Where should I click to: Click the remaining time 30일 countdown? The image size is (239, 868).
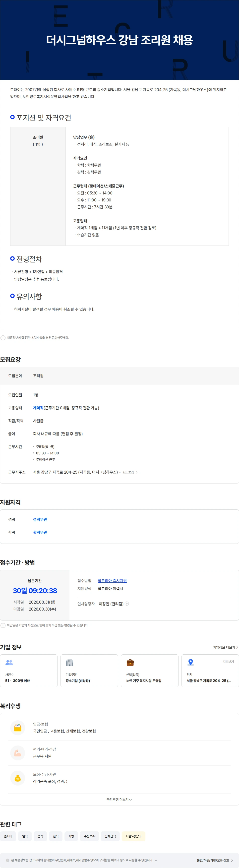(x=35, y=590)
